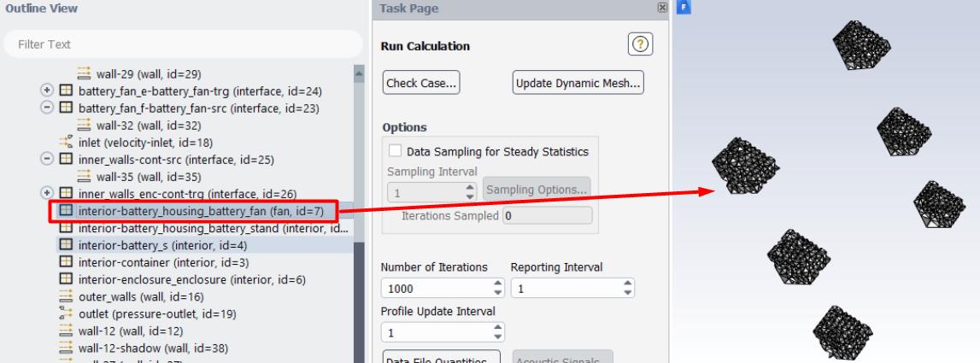Image resolution: width=980 pixels, height=363 pixels.
Task: Select interior-battery_housing_battery_stand row
Action: 213,228
